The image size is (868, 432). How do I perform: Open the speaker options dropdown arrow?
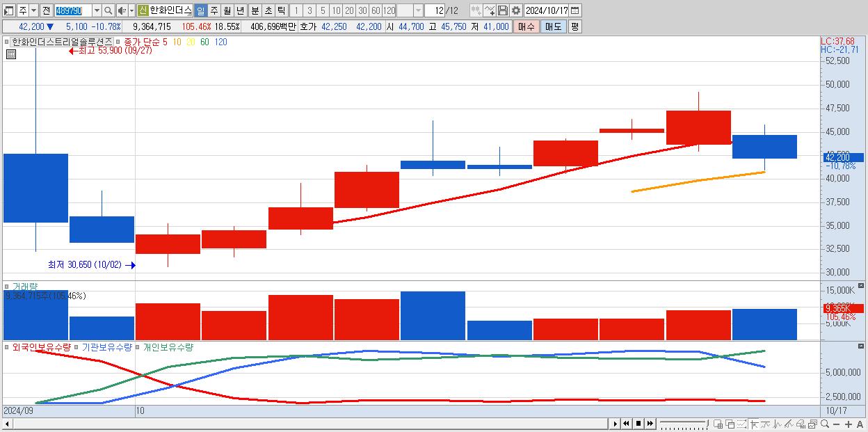131,10
